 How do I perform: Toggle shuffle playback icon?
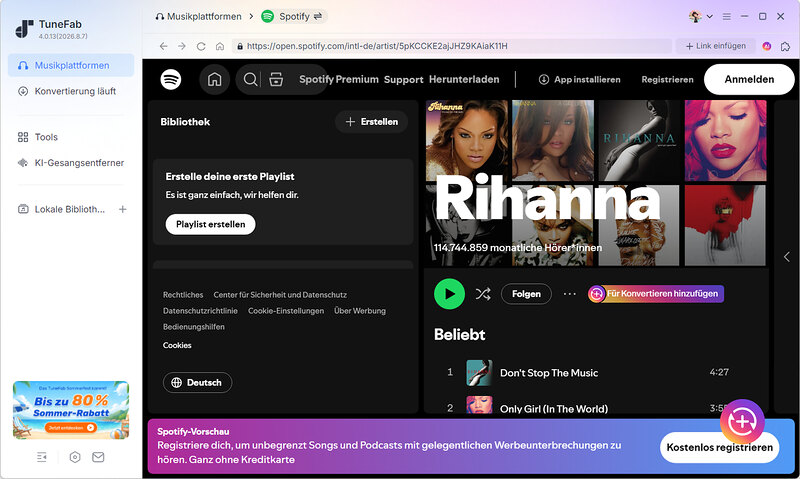[x=483, y=294]
